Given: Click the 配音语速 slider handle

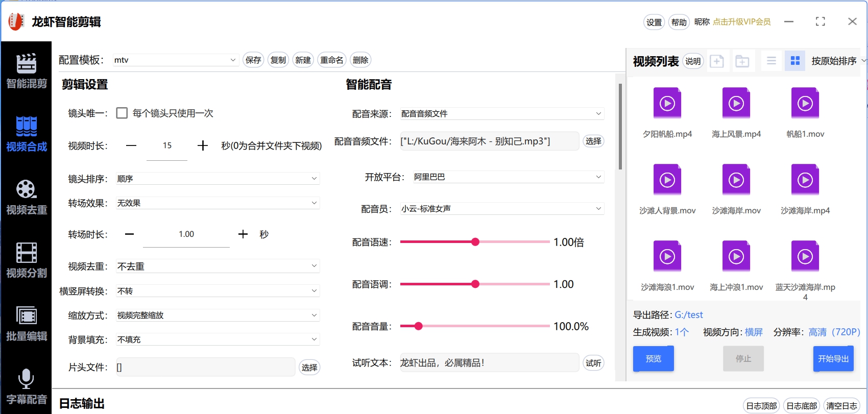Looking at the screenshot, I should (475, 242).
